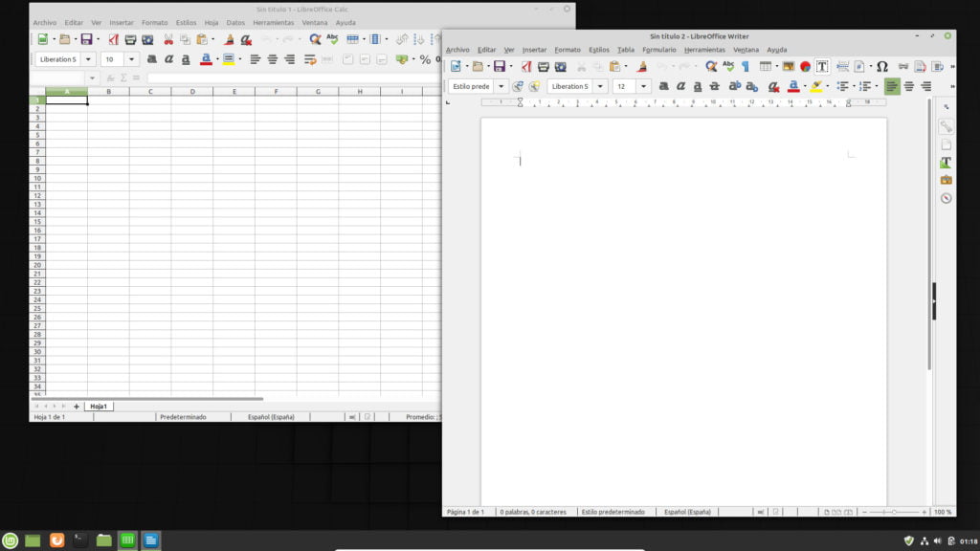
Task: Toggle strikethrough in Writer formatting bar
Action: click(x=714, y=87)
